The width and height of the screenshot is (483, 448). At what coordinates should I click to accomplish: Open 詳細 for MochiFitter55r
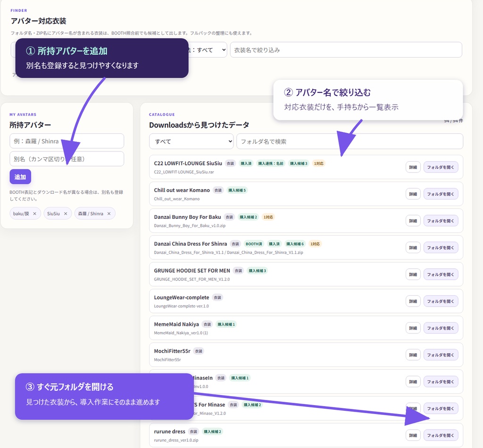(x=413, y=355)
